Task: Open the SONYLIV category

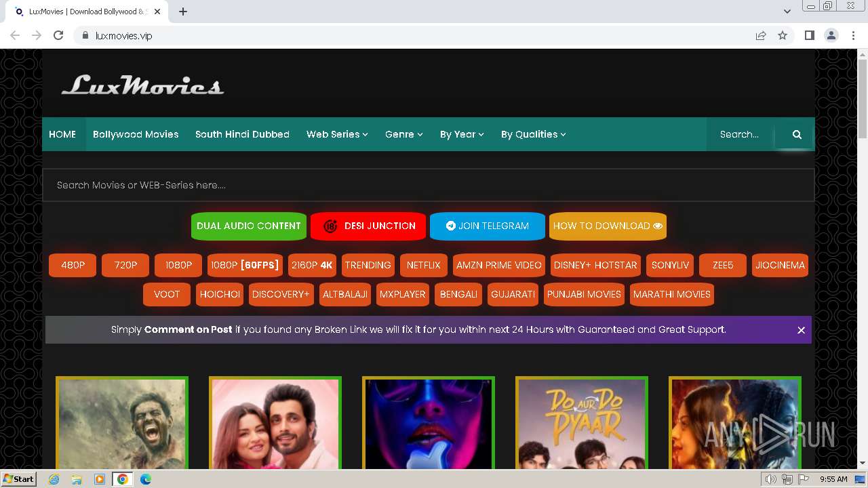Action: pos(670,265)
